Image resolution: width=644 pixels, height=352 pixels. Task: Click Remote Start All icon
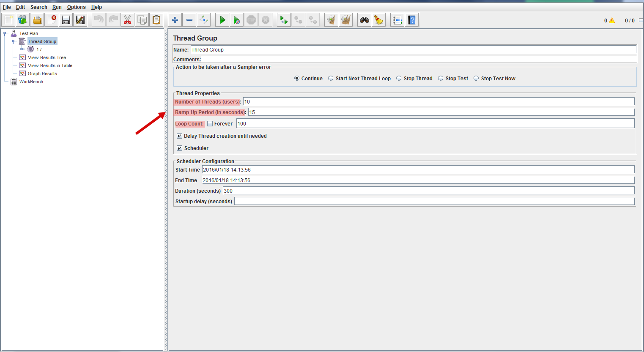pyautogui.click(x=284, y=20)
